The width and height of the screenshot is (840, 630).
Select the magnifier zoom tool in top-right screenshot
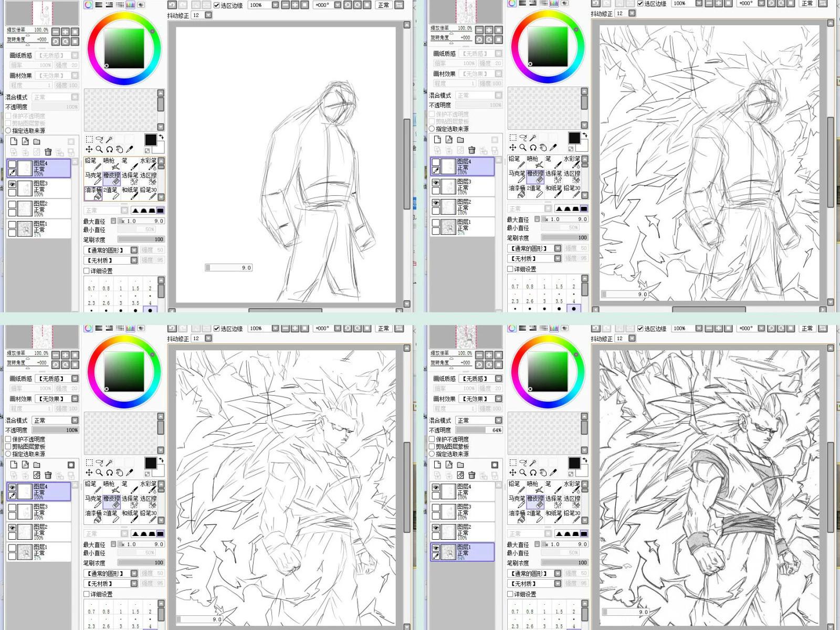click(523, 148)
